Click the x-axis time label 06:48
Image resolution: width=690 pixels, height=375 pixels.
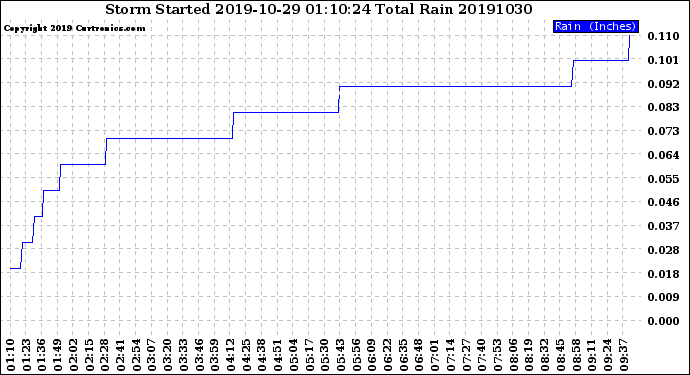point(419,355)
